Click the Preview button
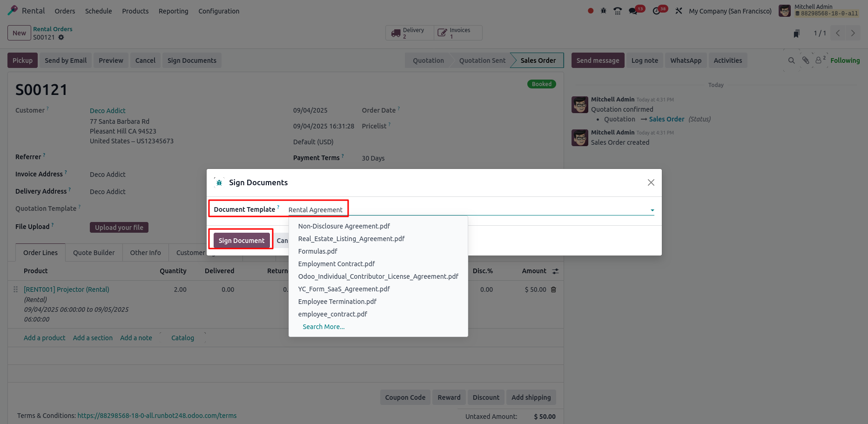868x424 pixels. (111, 61)
